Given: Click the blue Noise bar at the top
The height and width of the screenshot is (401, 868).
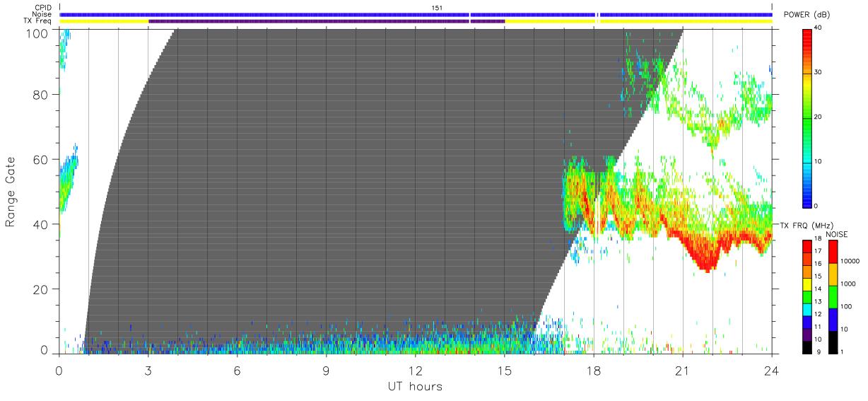Looking at the screenshot, I should point(415,14).
